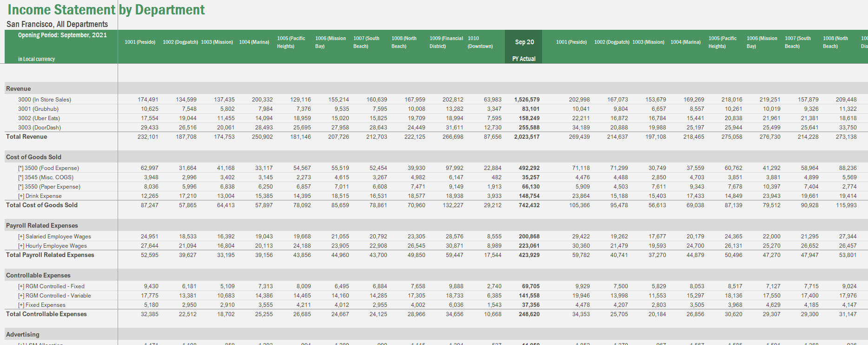Expand the RGM Controlled - Variable row

[x=21, y=296]
